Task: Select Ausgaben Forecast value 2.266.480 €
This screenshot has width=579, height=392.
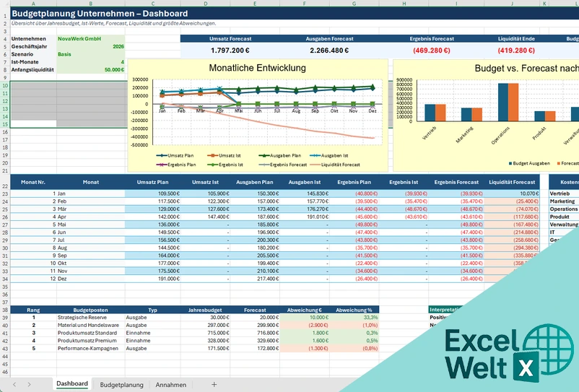Action: (x=329, y=51)
